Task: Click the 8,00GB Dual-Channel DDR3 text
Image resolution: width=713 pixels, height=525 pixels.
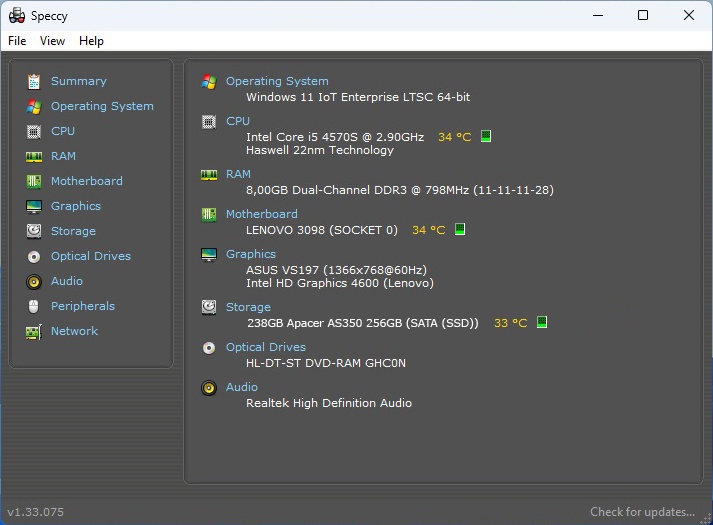Action: tap(400, 190)
